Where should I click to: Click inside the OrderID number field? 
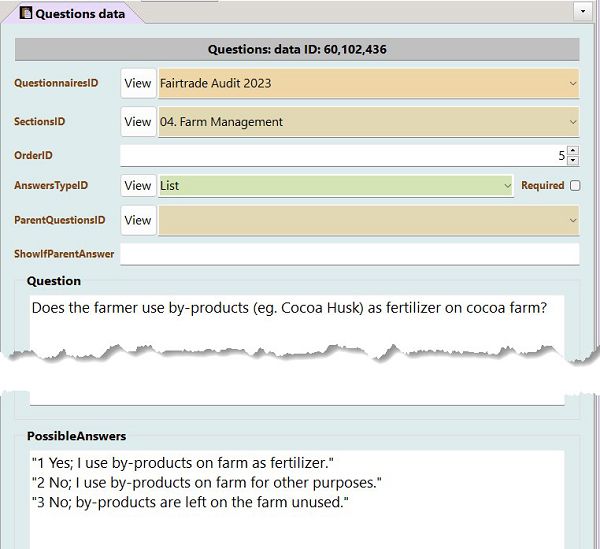pos(343,155)
